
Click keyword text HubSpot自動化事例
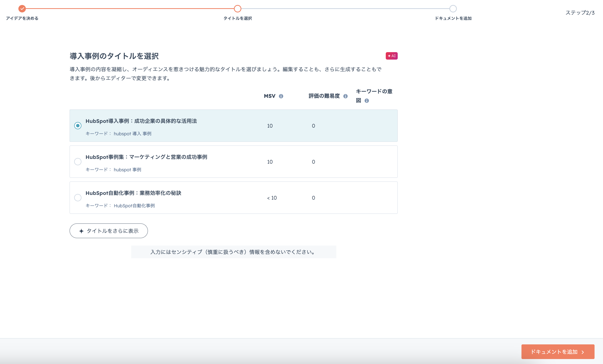point(134,206)
